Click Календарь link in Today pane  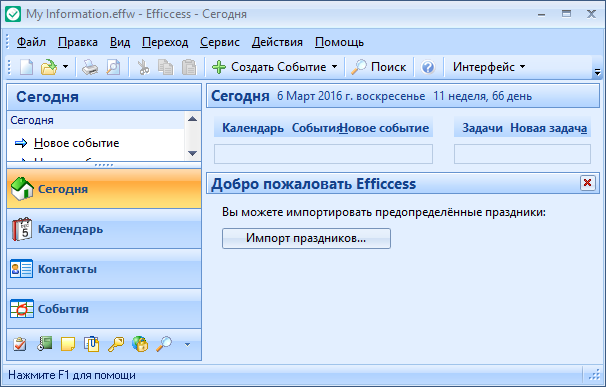[x=253, y=128]
